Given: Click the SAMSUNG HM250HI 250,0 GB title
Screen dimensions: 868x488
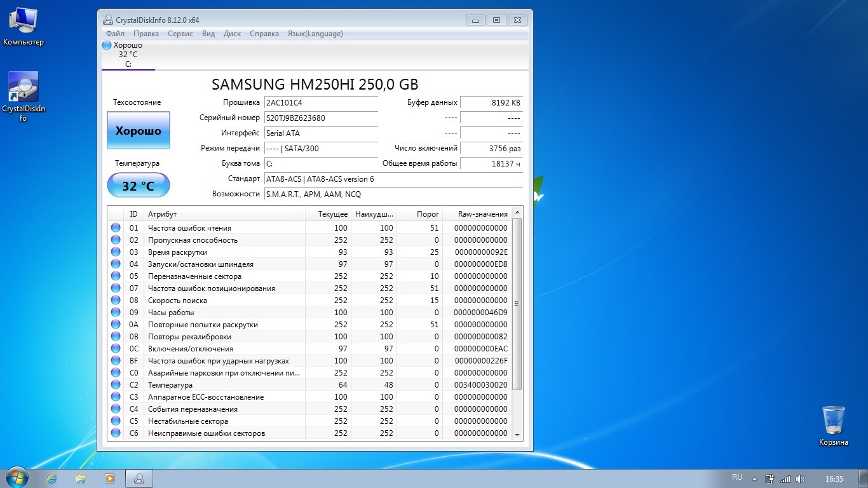Looking at the screenshot, I should click(315, 84).
